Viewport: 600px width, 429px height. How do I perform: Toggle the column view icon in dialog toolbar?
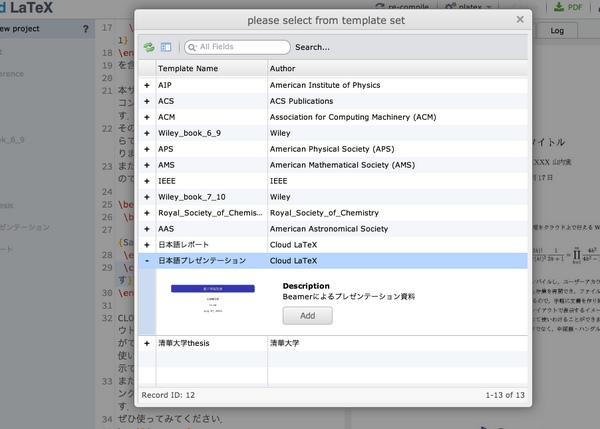(166, 47)
